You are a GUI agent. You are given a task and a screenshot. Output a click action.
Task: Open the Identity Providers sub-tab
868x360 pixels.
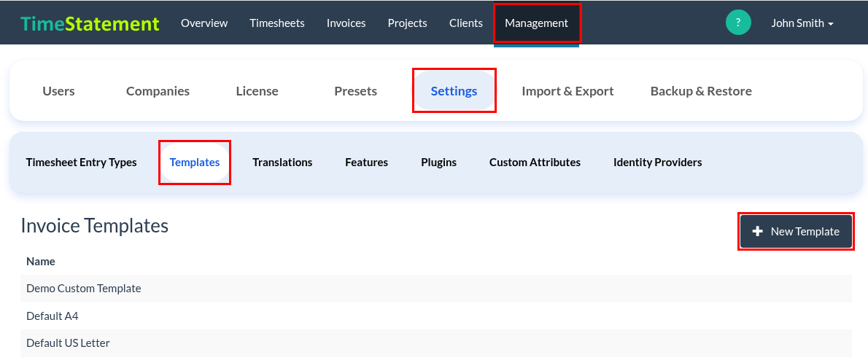[x=658, y=163]
